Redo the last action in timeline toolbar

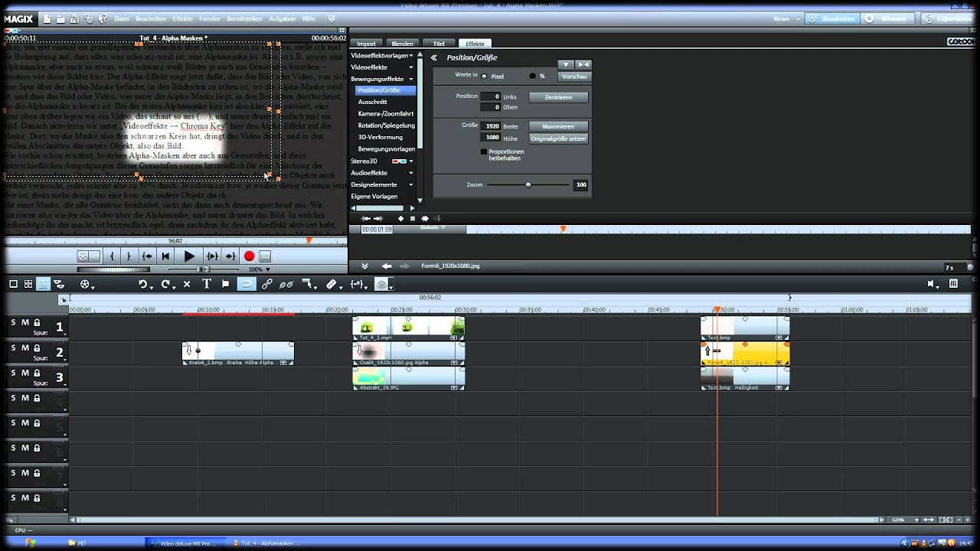point(165,284)
